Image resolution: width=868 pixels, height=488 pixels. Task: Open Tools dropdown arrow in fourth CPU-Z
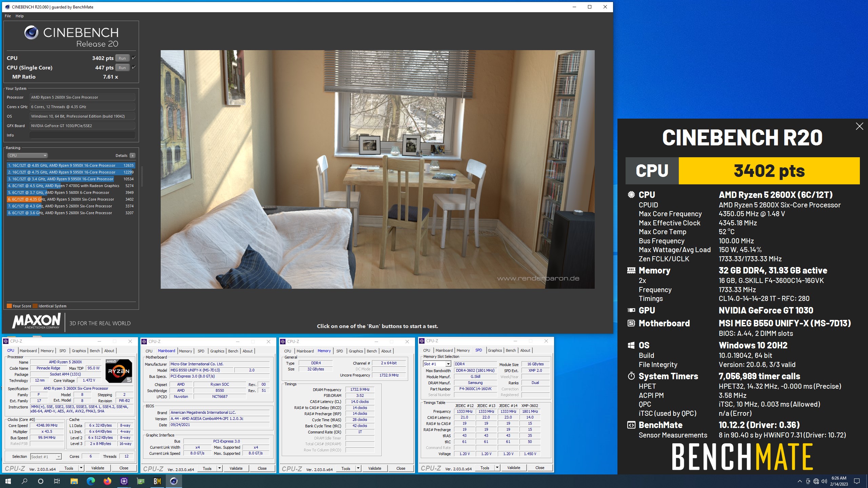497,468
